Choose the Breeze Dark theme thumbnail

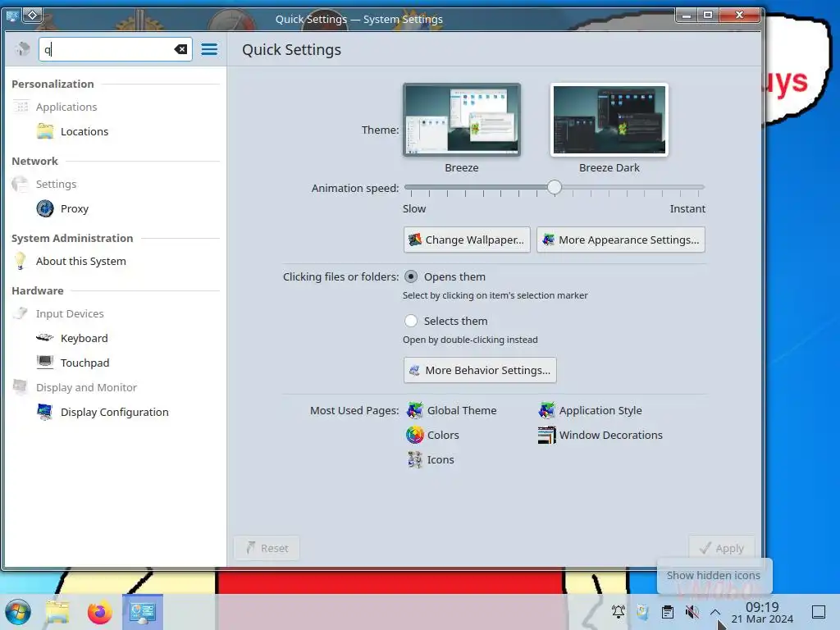click(609, 120)
